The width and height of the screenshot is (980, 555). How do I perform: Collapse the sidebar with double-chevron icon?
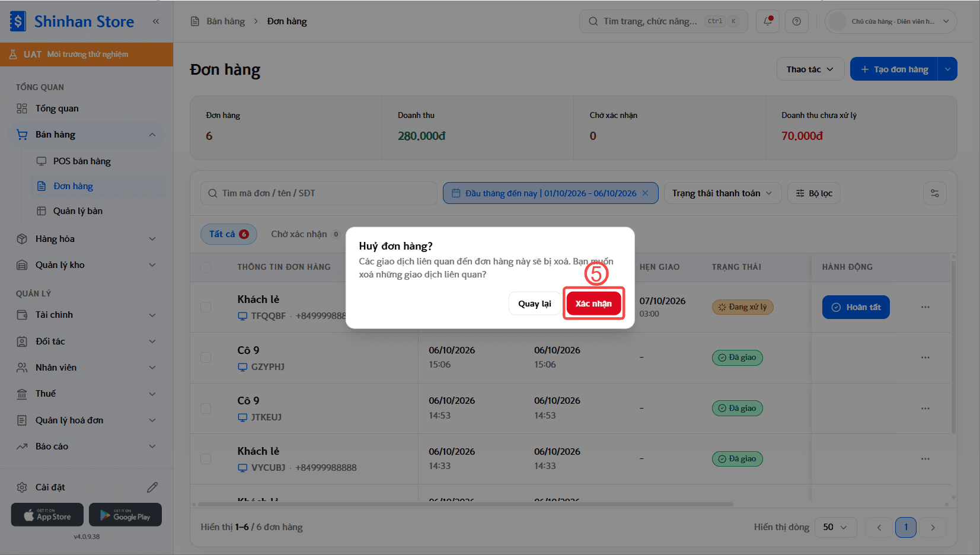(x=156, y=21)
